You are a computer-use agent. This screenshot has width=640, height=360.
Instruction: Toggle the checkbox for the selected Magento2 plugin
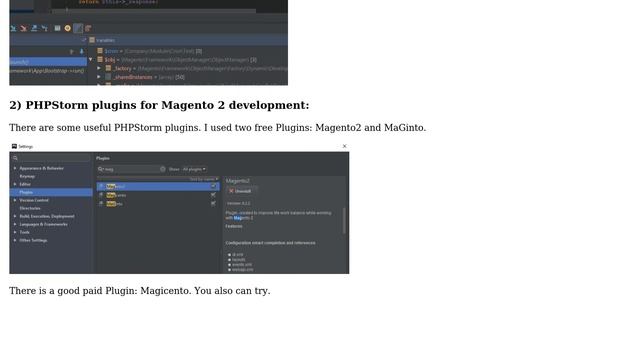(213, 187)
